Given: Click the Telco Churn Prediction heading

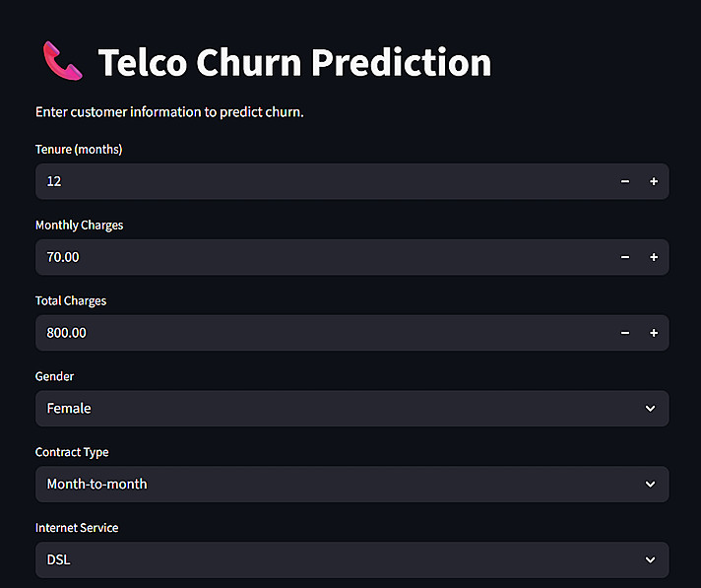Looking at the screenshot, I should coord(294,62).
